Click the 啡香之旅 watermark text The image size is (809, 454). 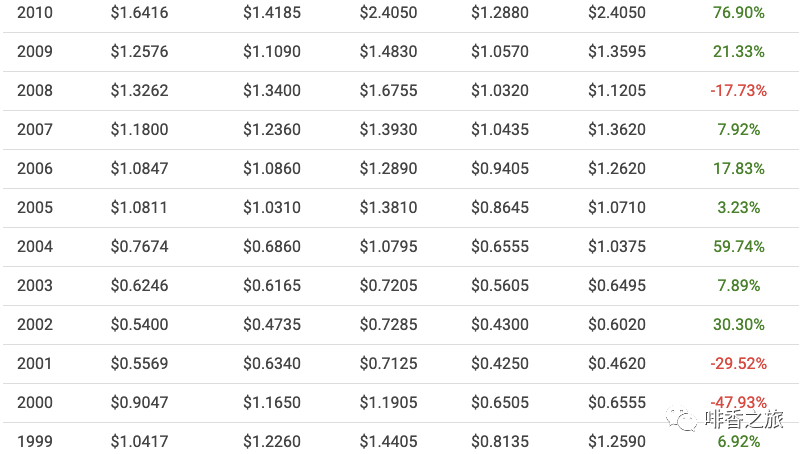(744, 420)
